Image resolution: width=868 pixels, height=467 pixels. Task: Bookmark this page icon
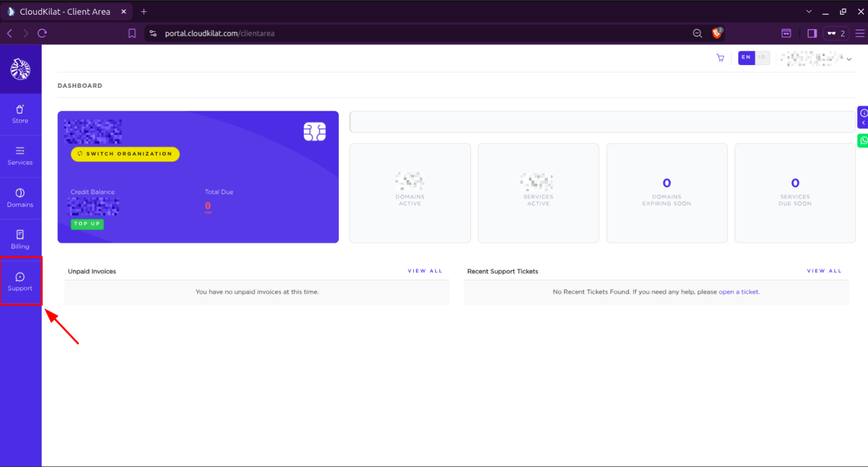point(132,33)
